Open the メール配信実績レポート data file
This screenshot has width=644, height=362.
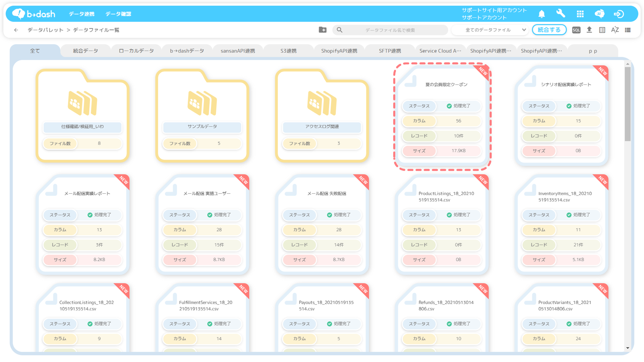(x=82, y=225)
